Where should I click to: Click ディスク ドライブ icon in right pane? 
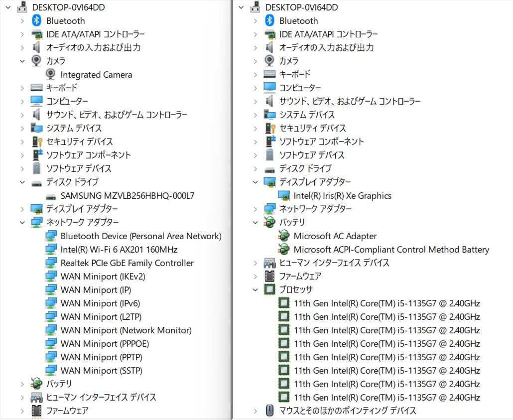[269, 170]
